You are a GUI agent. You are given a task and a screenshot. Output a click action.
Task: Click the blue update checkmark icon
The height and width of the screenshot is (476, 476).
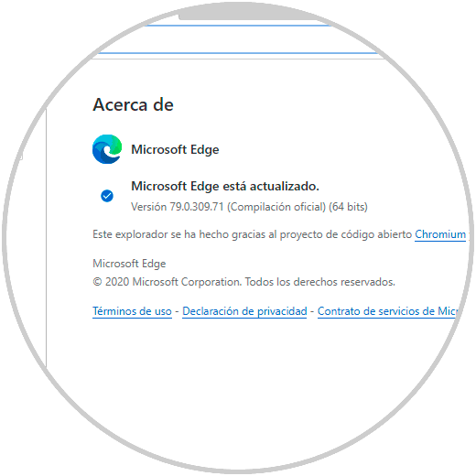(x=107, y=196)
